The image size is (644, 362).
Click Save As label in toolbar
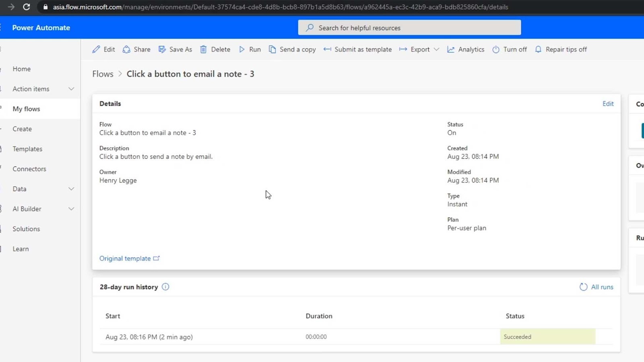(181, 49)
